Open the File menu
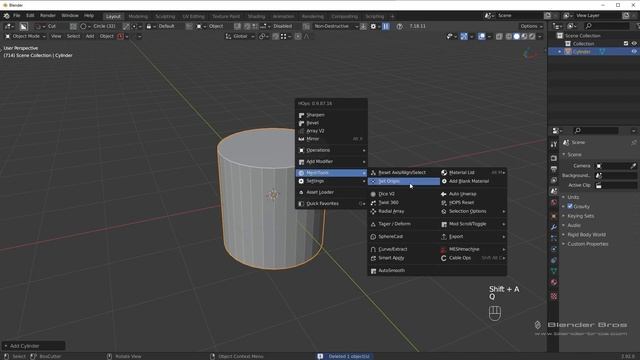The width and height of the screenshot is (640, 360). (16, 16)
